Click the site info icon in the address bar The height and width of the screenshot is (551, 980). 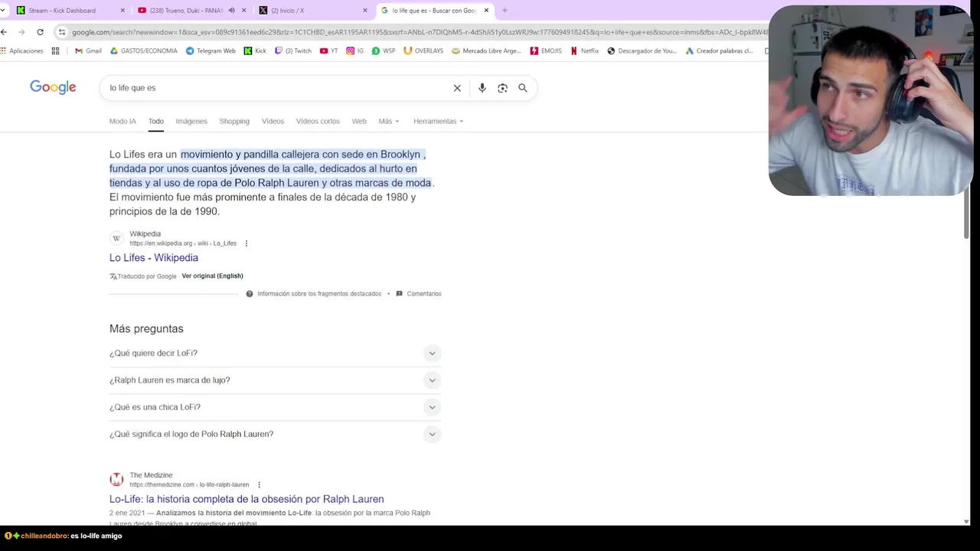[x=62, y=32]
